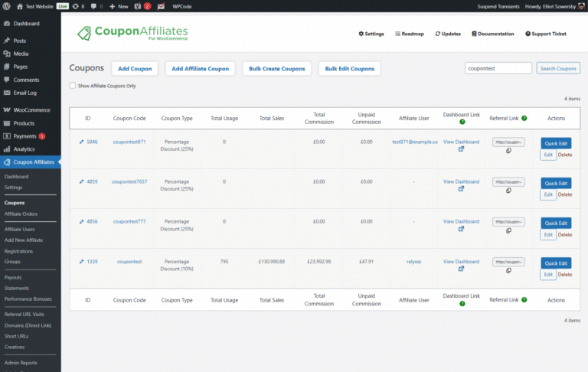The width and height of the screenshot is (588, 372).
Task: Click the Add Coupon button
Action: tap(135, 69)
